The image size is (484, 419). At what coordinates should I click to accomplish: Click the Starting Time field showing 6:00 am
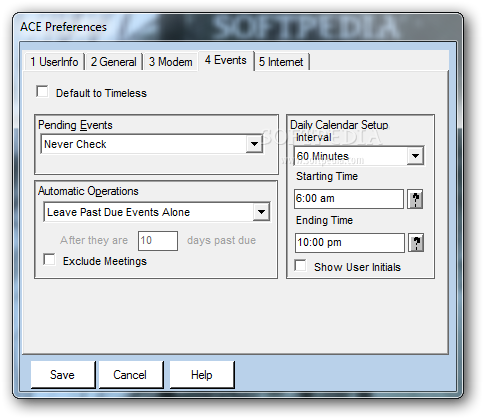(349, 199)
